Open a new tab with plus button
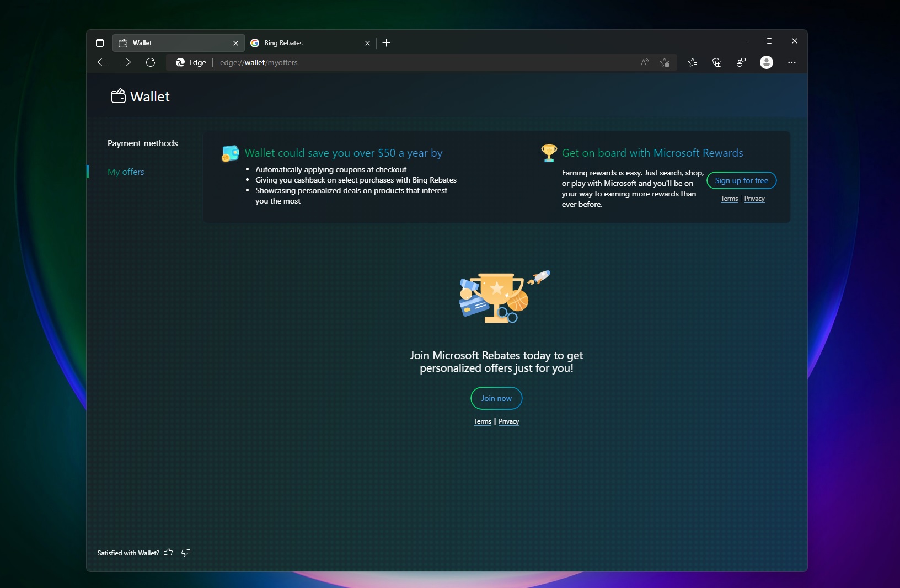 point(387,43)
